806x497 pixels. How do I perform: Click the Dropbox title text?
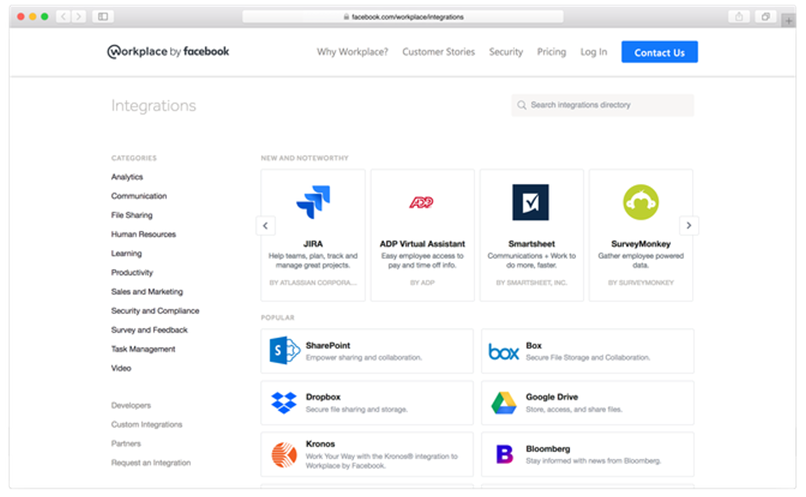pos(323,397)
